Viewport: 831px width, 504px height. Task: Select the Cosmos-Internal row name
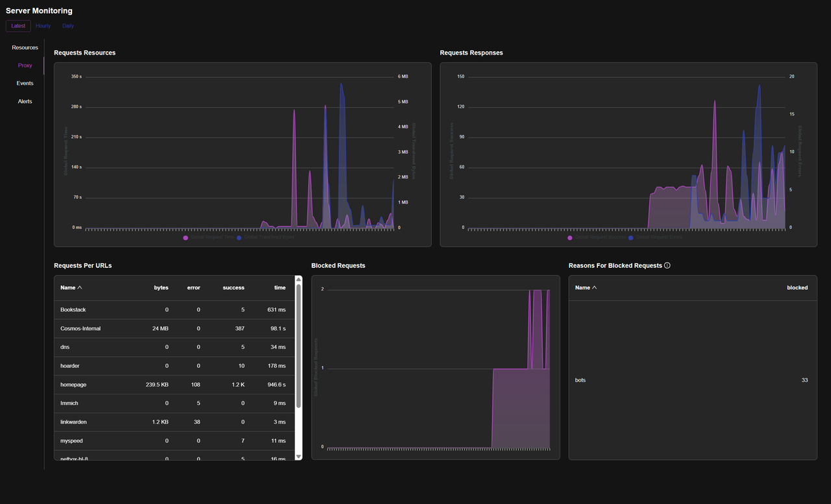click(81, 329)
